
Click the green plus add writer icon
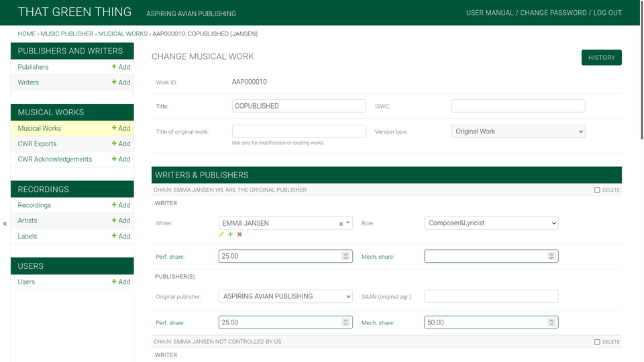tap(231, 235)
